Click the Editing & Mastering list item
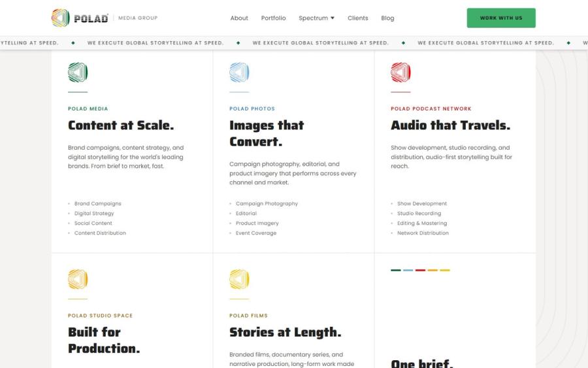The height and width of the screenshot is (368, 588). click(x=422, y=223)
